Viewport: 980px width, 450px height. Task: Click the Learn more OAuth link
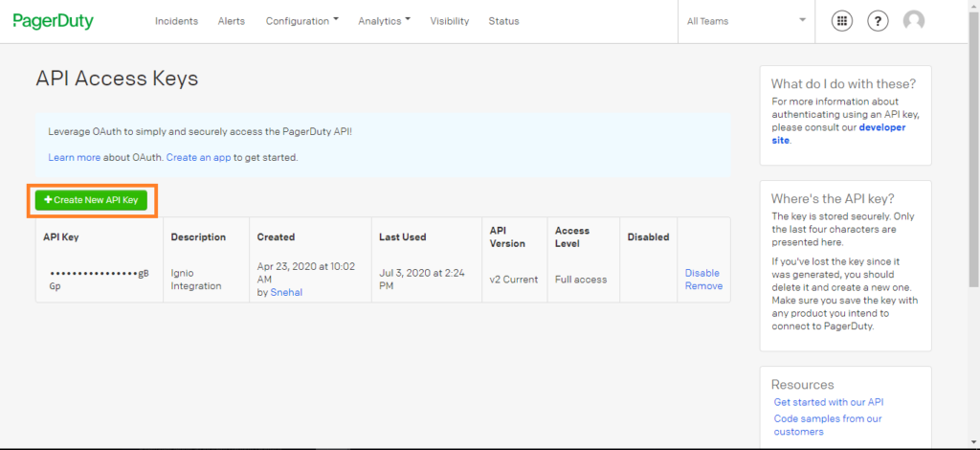pos(74,157)
